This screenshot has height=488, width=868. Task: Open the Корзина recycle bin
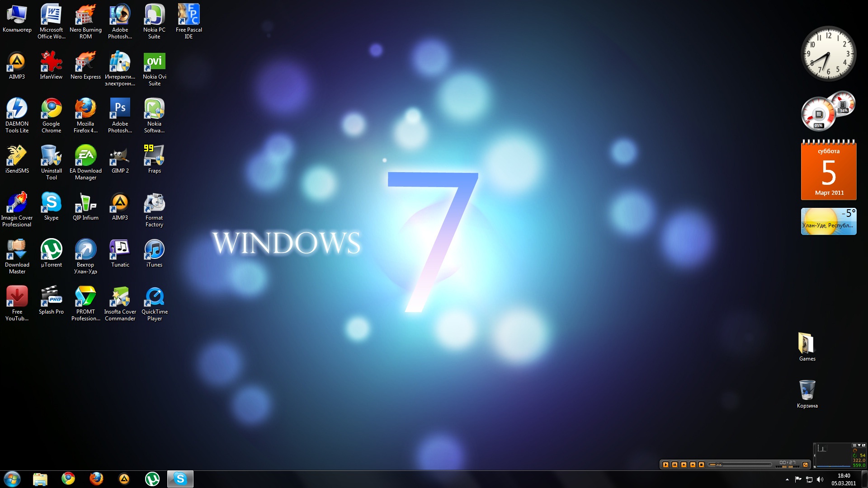tap(807, 391)
